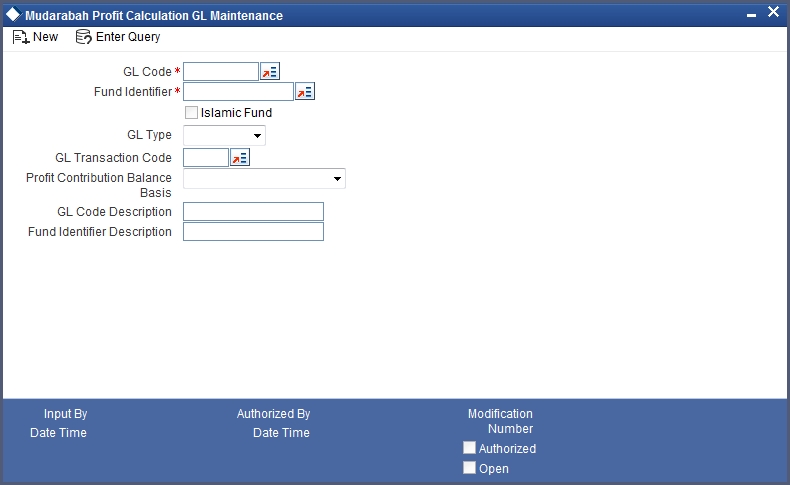Click the GL Type label

coord(149,135)
